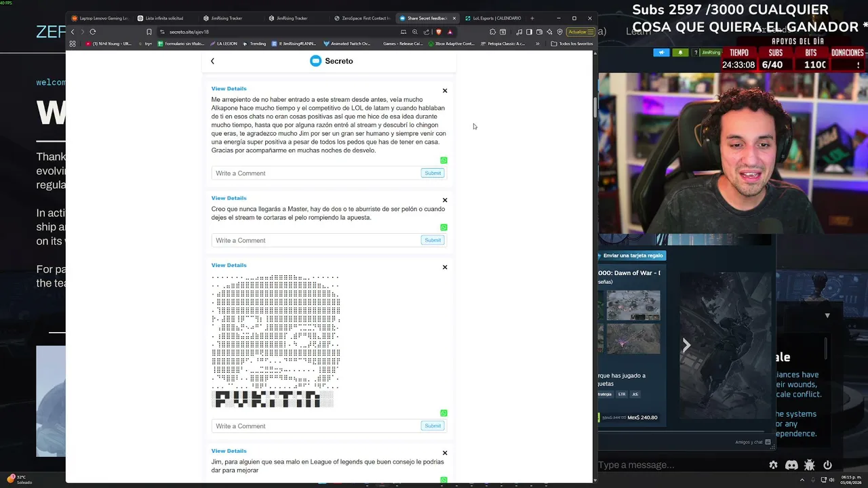The height and width of the screenshot is (488, 868).
Task: Submit comment on the "Creo que nunca" message
Action: 433,241
